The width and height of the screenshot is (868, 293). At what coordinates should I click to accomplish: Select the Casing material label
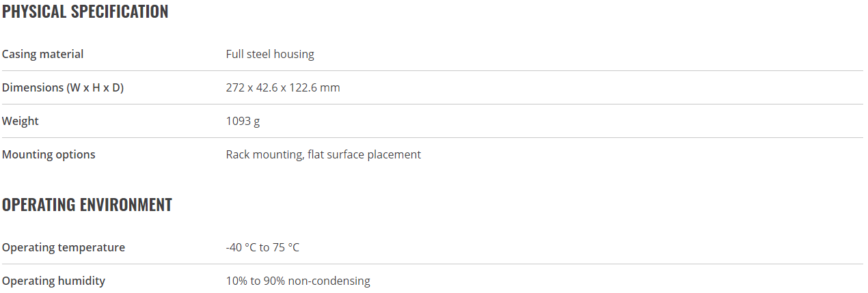point(43,54)
